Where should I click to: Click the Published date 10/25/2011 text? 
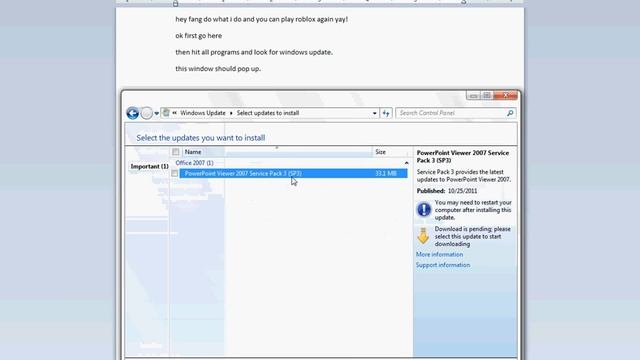(x=447, y=191)
